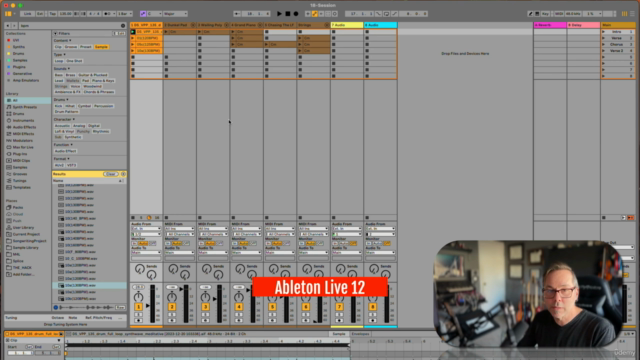Select the Plugins collection label

point(19,67)
